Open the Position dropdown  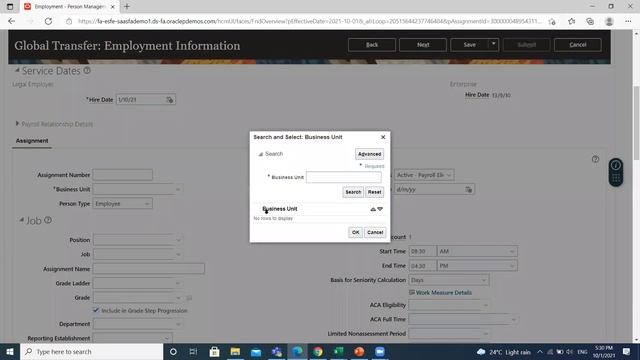pyautogui.click(x=178, y=240)
